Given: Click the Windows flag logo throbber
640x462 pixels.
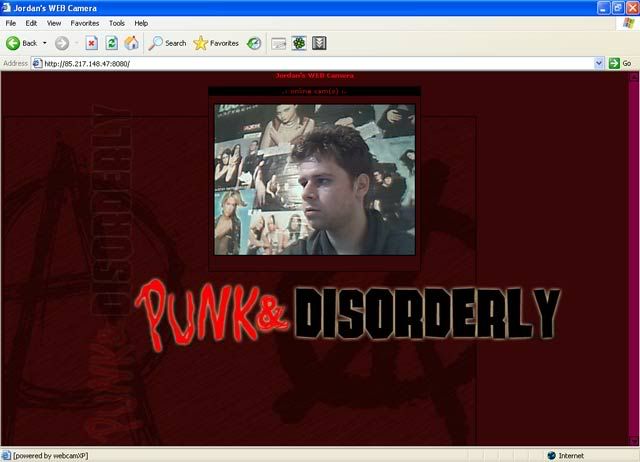Looking at the screenshot, I should tap(629, 23).
